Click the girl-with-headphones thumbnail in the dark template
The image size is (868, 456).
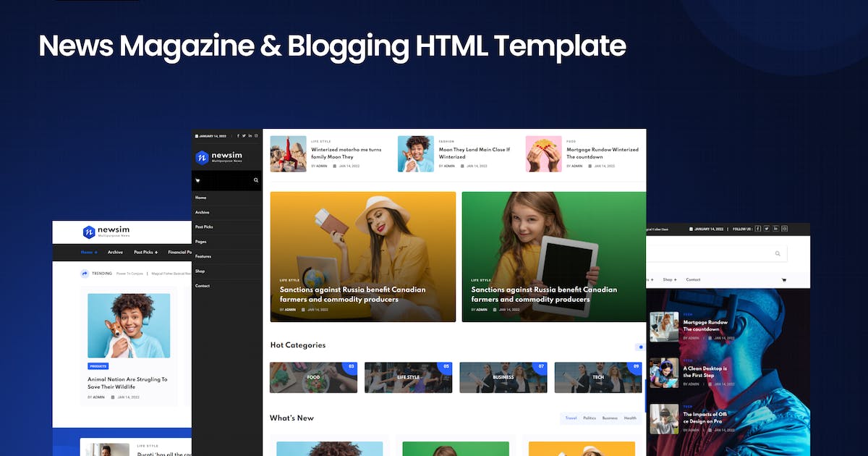pos(664,373)
